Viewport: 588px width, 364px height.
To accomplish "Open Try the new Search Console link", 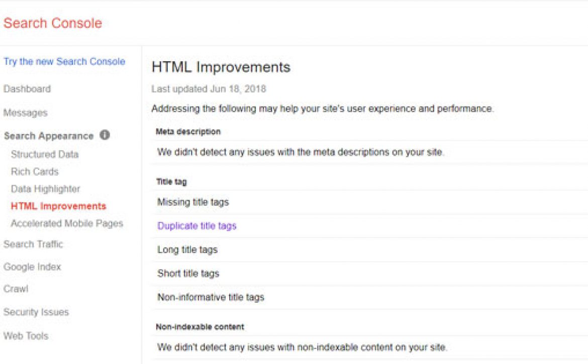I will click(64, 62).
